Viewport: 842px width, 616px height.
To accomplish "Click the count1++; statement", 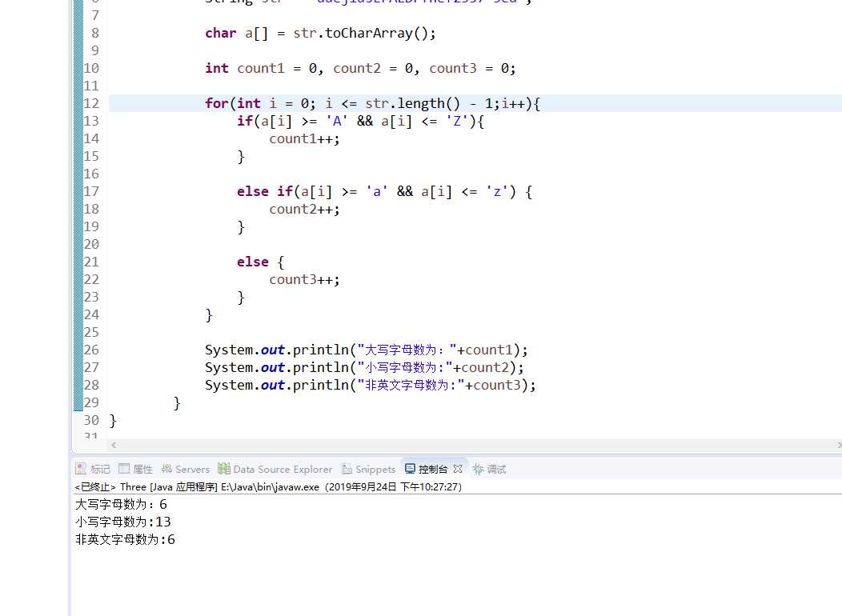I will (x=304, y=139).
